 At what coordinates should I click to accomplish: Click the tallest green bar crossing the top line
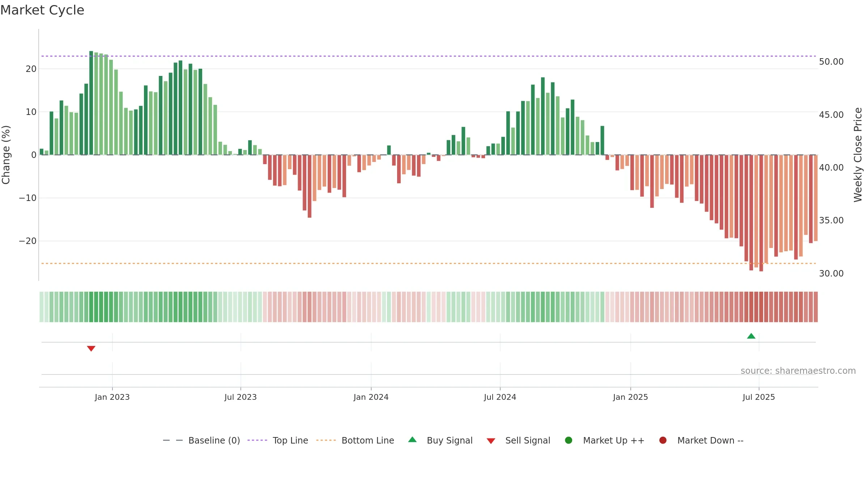91,103
